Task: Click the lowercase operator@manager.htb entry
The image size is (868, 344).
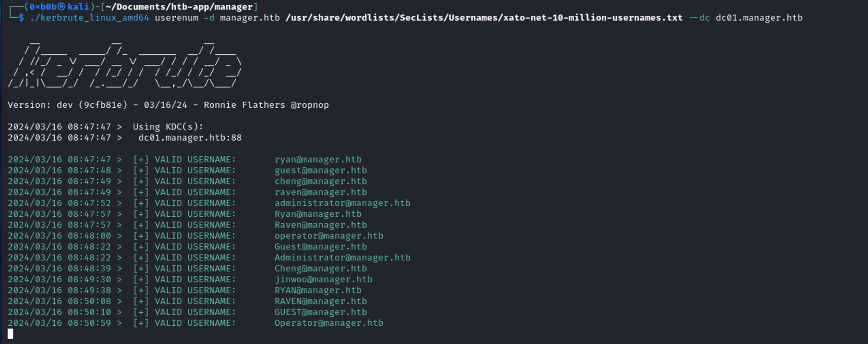Action: click(x=329, y=236)
